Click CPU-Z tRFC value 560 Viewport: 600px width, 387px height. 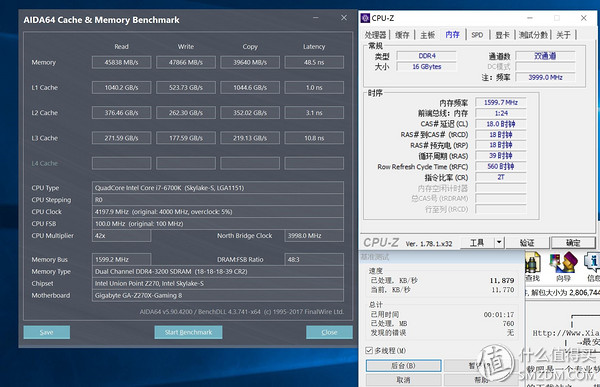click(x=501, y=167)
